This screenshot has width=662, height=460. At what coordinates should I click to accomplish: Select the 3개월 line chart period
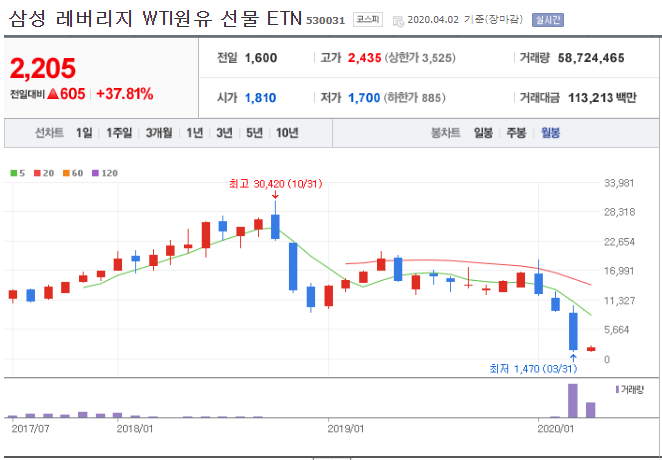pyautogui.click(x=159, y=133)
